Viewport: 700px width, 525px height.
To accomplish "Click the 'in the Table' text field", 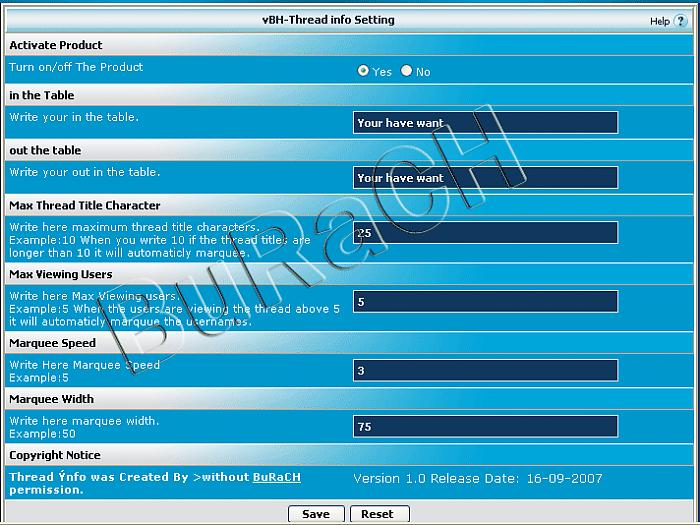I will coord(485,123).
